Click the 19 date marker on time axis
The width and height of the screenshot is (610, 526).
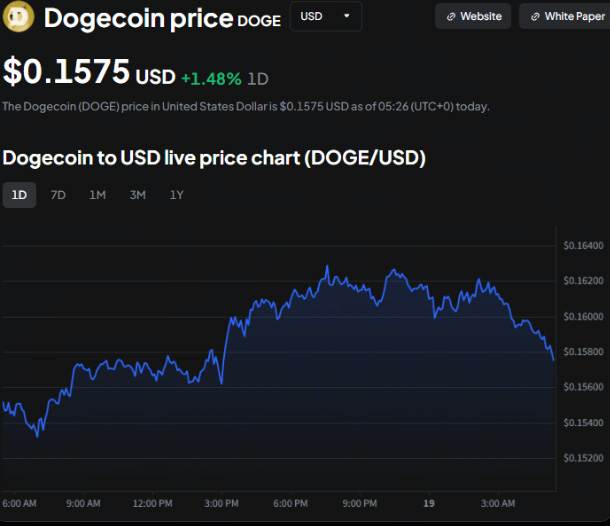click(429, 502)
